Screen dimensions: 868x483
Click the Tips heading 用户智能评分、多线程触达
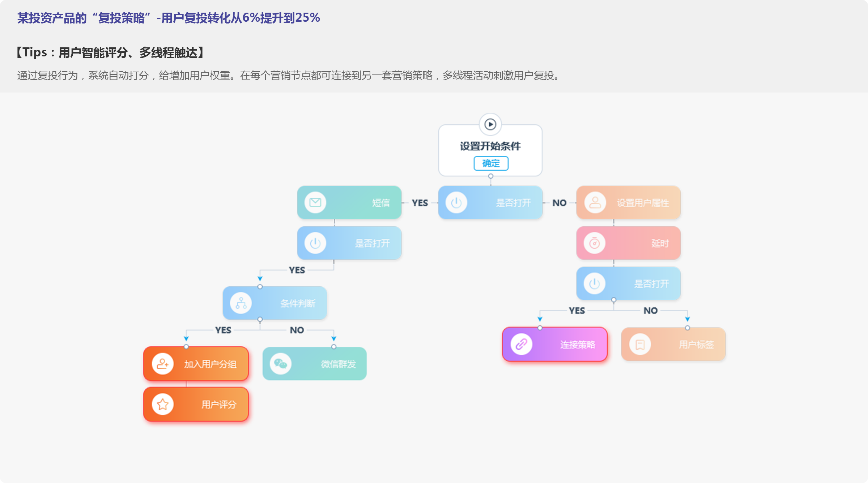[x=110, y=52]
